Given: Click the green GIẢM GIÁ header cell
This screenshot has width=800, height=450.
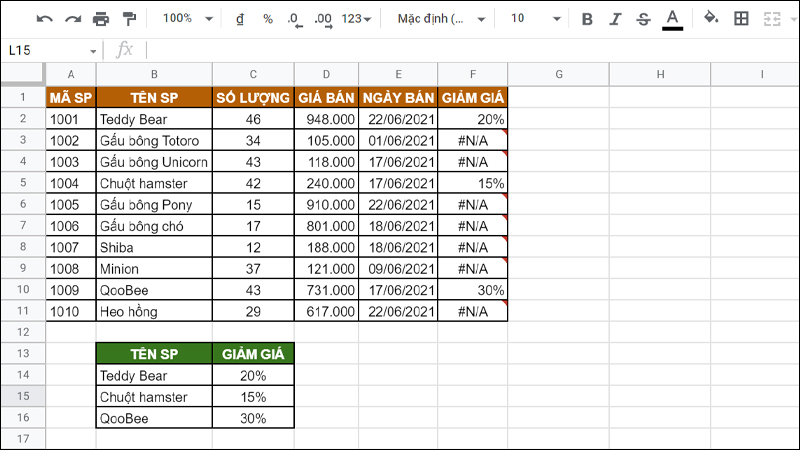Looking at the screenshot, I should tap(253, 354).
